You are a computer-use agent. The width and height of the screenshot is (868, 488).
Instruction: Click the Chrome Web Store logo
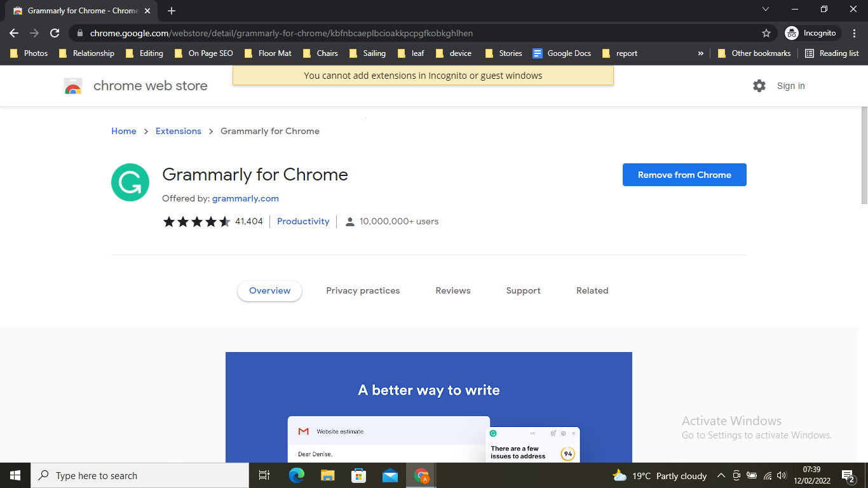coord(136,86)
